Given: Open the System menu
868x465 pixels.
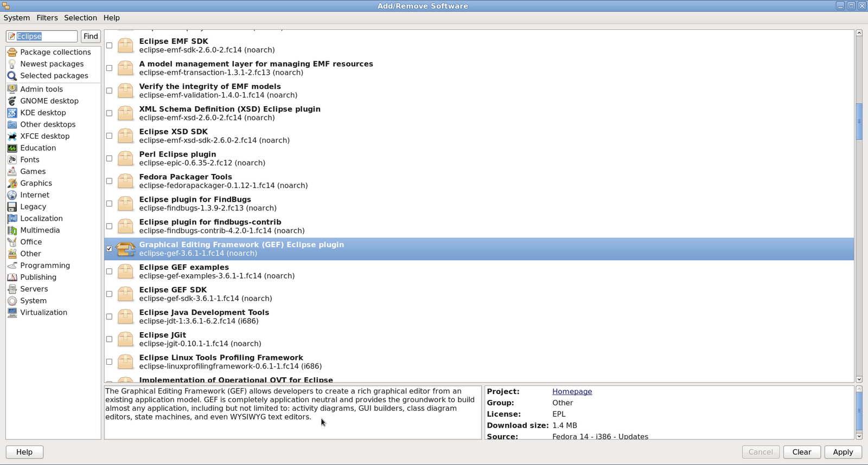Looking at the screenshot, I should pos(17,18).
